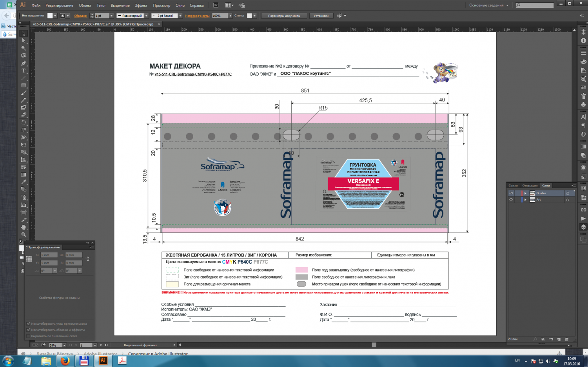588x367 pixels.
Task: Open the '3 pt Round' brush dropdown
Action: (180, 16)
